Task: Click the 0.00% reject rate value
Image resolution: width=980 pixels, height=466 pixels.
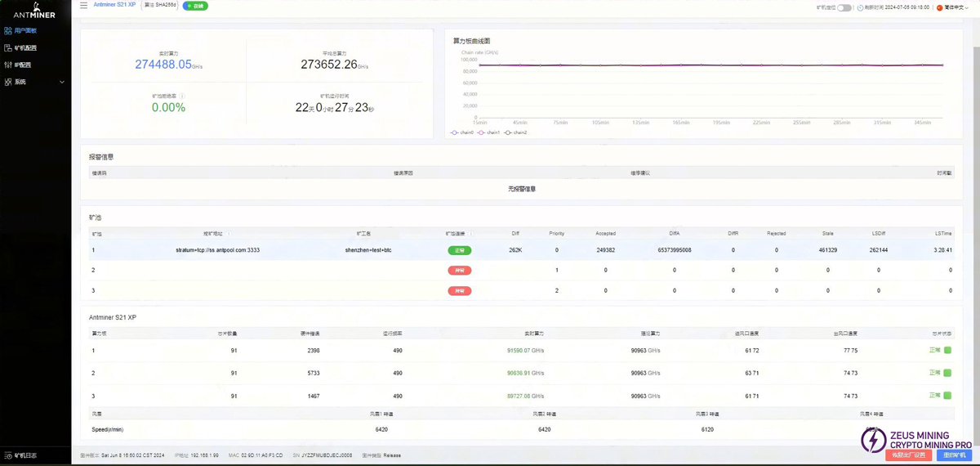Action: [x=168, y=107]
